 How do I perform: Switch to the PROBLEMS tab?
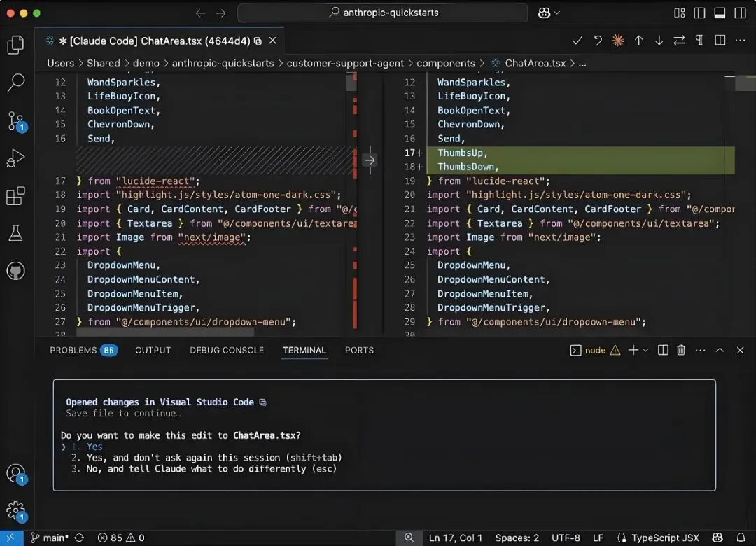(x=83, y=350)
